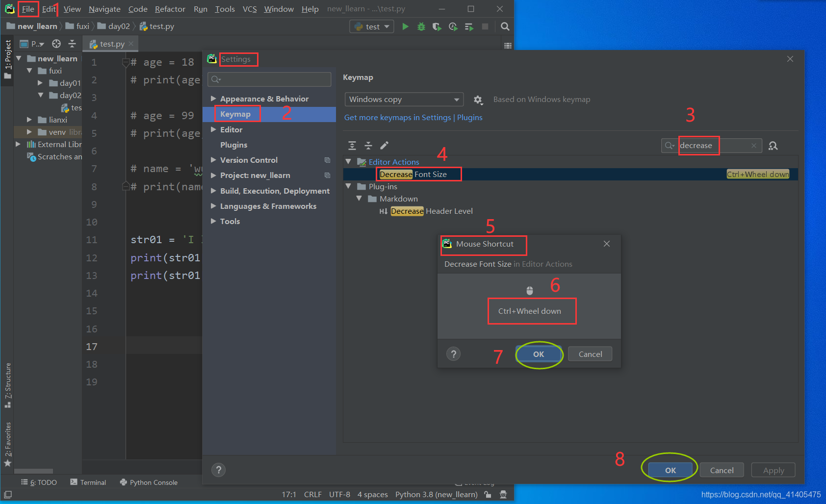Close the test.py editor tab
The height and width of the screenshot is (504, 826).
click(131, 44)
